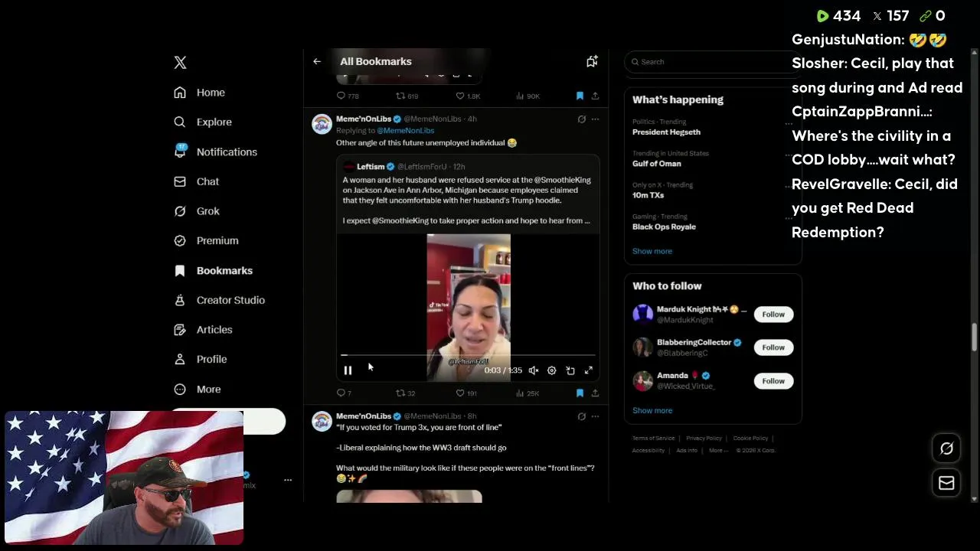Open floating Grok button
Image resolution: width=980 pixels, height=551 pixels.
[946, 449]
